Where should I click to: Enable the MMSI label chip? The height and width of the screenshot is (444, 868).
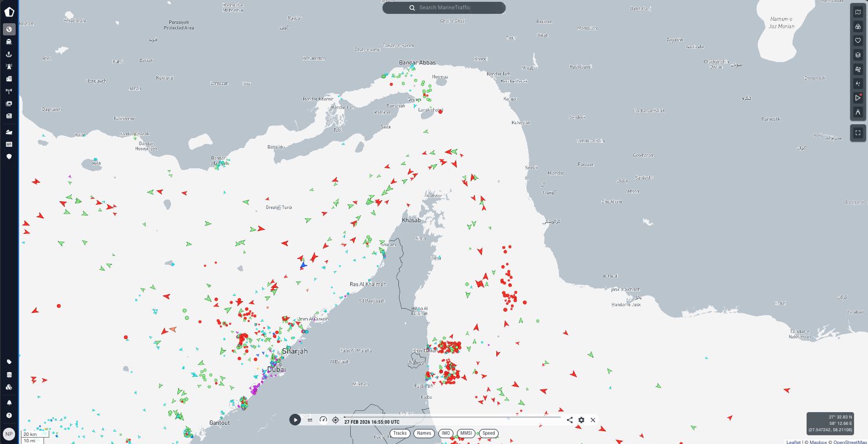(x=466, y=433)
